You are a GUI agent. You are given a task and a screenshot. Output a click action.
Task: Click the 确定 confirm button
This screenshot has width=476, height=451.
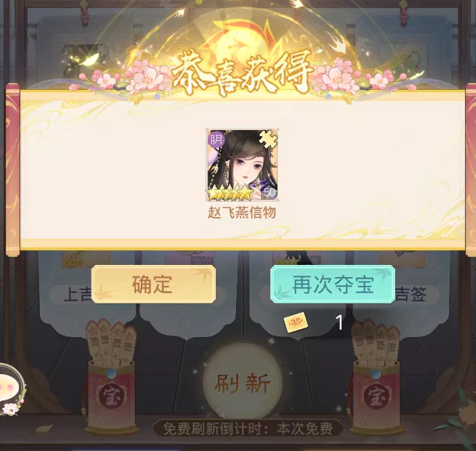point(154,284)
